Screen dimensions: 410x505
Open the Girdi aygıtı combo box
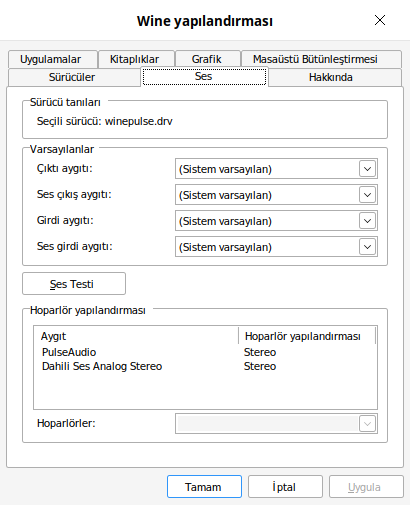276,221
